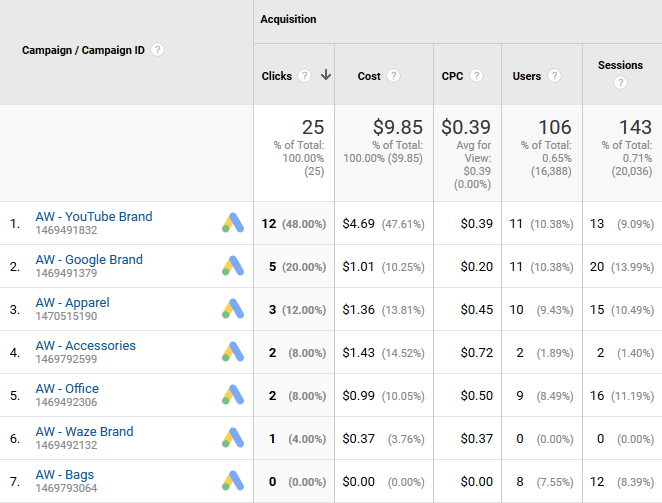Click Google Ads icon in Apparel row
This screenshot has height=503, width=662.
pyautogui.click(x=233, y=309)
